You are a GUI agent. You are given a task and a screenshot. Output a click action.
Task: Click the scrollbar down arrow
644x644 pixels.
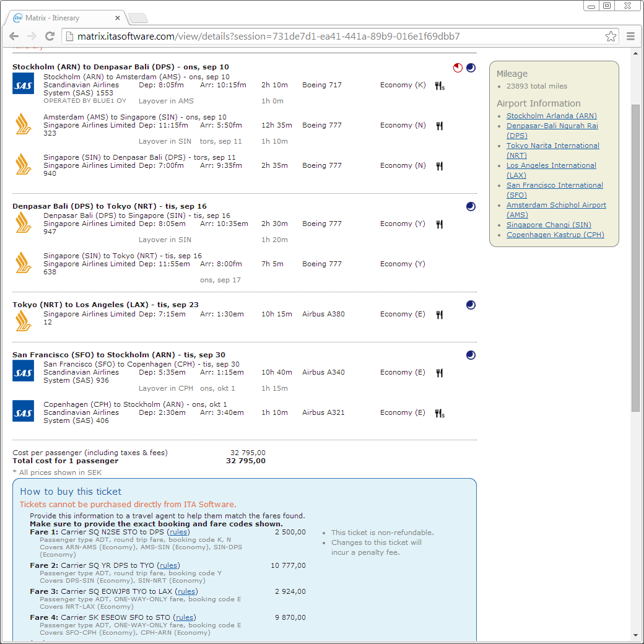click(x=635, y=635)
